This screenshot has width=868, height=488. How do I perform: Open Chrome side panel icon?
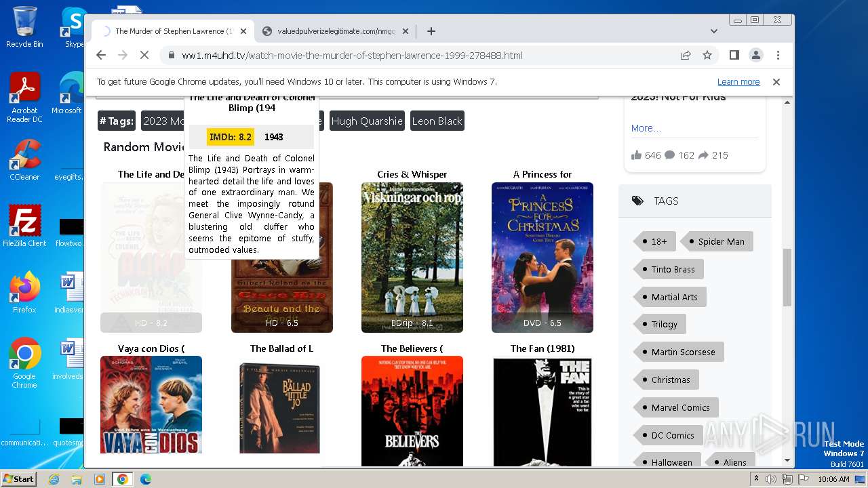click(734, 56)
